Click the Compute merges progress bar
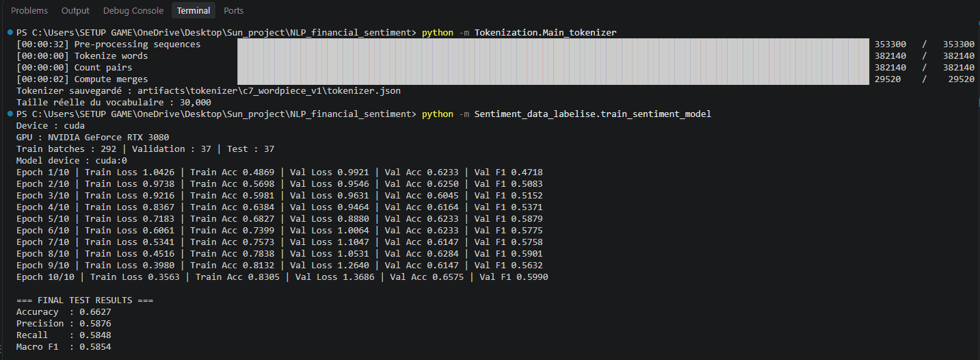This screenshot has width=980, height=360. tap(554, 79)
